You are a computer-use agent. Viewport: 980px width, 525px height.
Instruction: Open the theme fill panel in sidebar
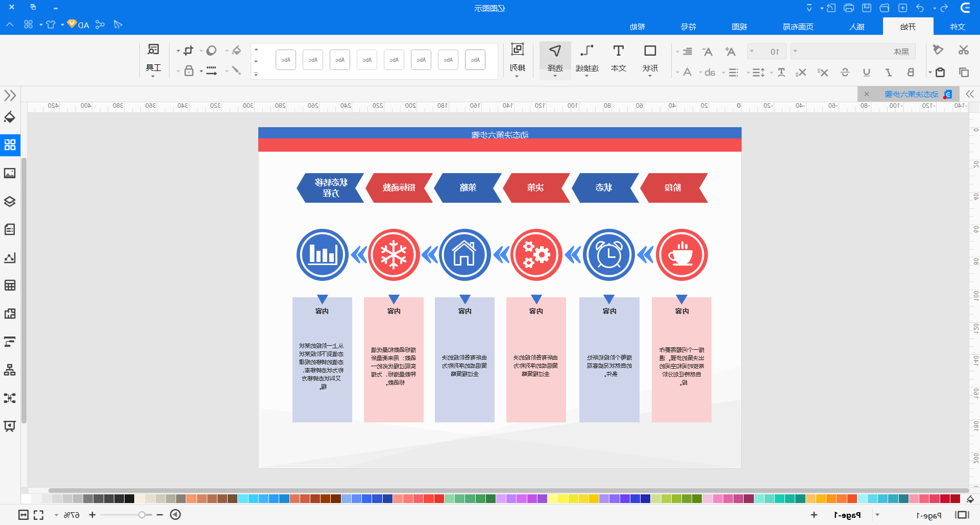10,117
